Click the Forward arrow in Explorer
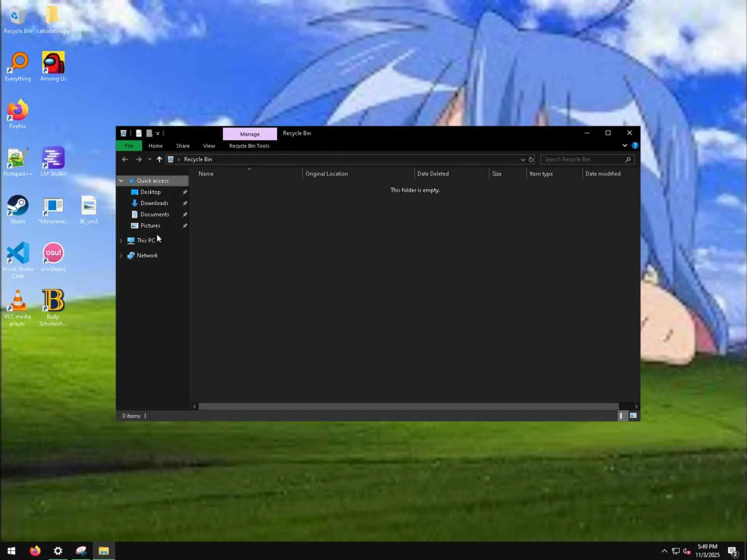The width and height of the screenshot is (747, 560). (139, 160)
